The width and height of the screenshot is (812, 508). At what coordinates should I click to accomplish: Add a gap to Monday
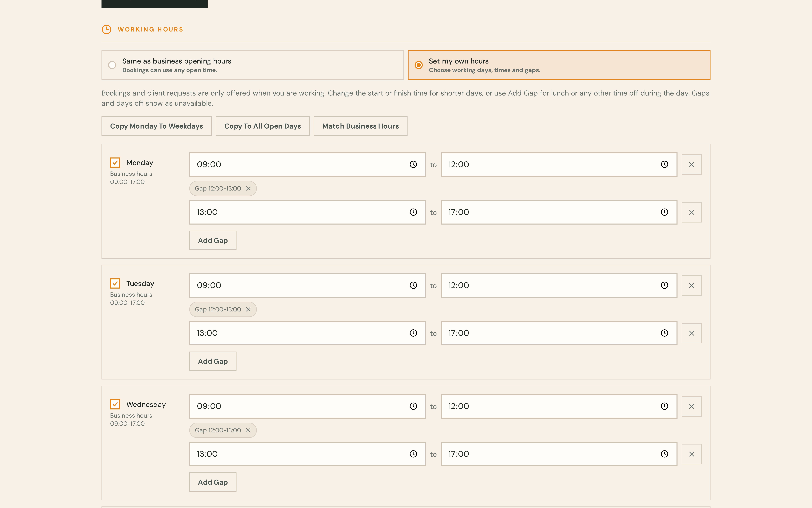tap(213, 240)
